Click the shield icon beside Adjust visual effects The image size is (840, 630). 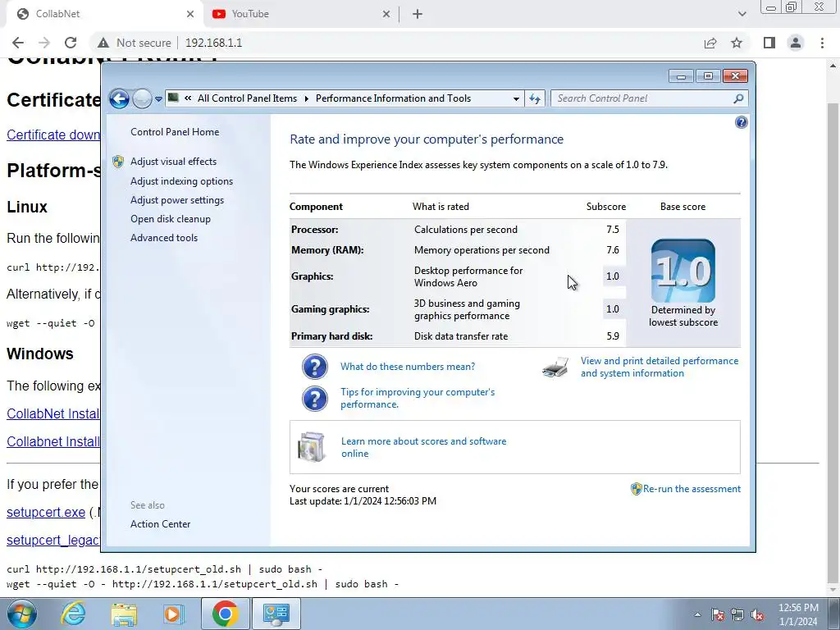coord(118,162)
